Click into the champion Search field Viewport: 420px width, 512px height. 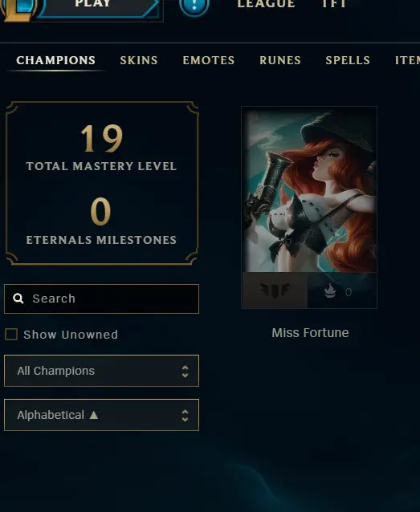click(101, 299)
